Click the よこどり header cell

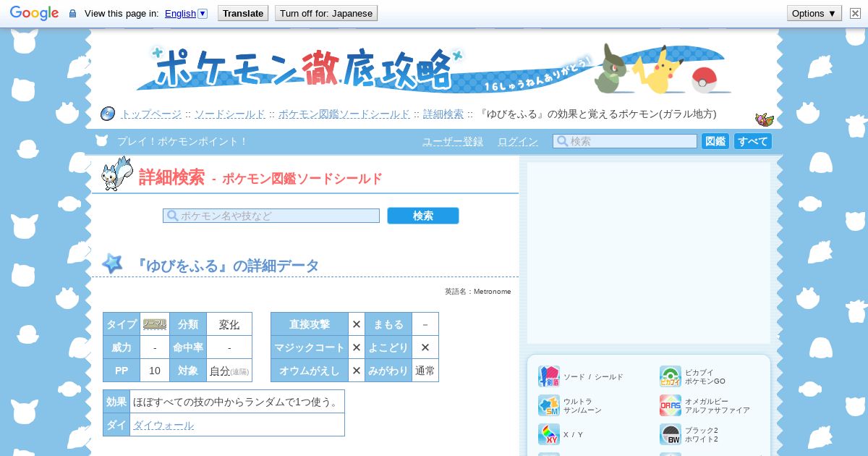click(388, 347)
